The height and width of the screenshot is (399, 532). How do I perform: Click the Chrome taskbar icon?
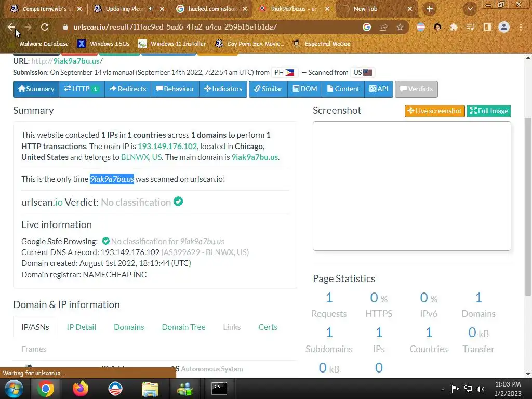pos(46,389)
